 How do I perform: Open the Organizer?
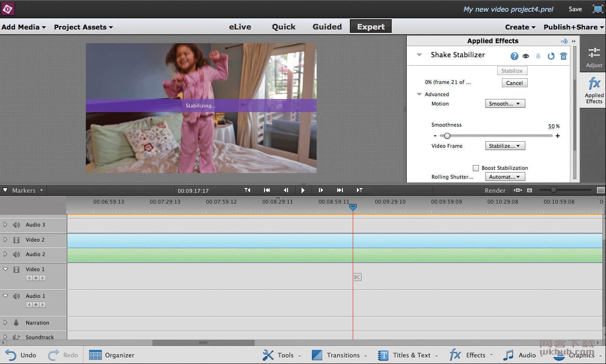click(x=112, y=355)
